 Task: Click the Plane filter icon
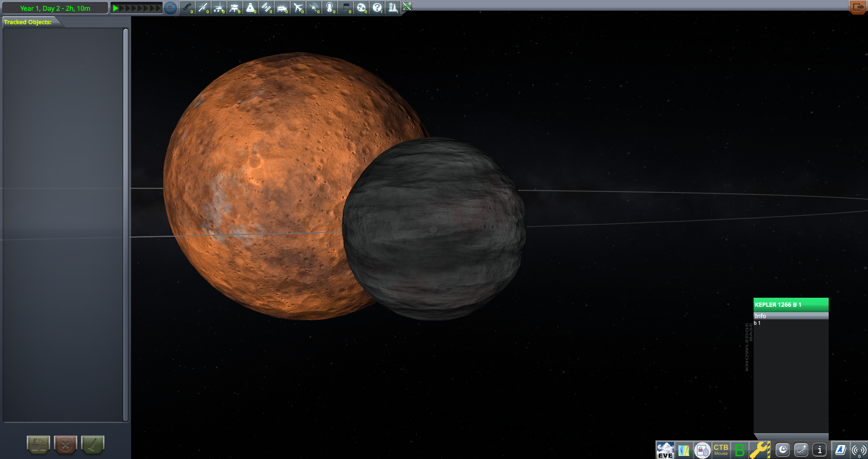(298, 8)
